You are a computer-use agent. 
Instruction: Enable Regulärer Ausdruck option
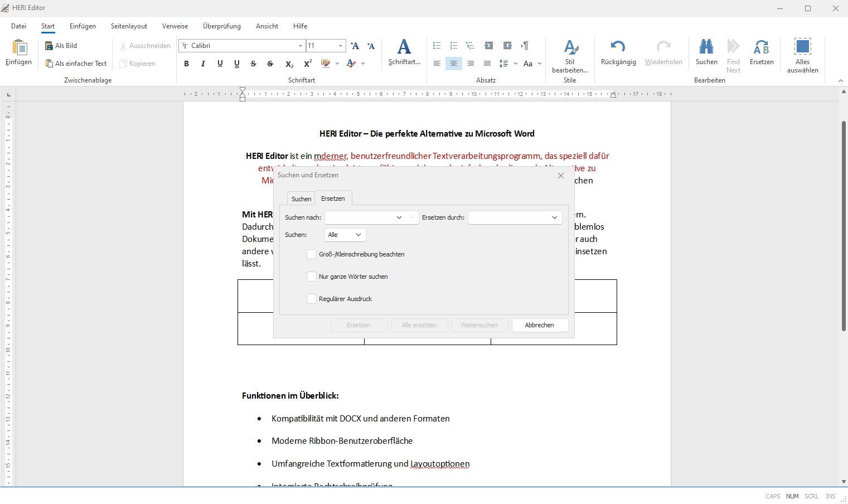[312, 299]
